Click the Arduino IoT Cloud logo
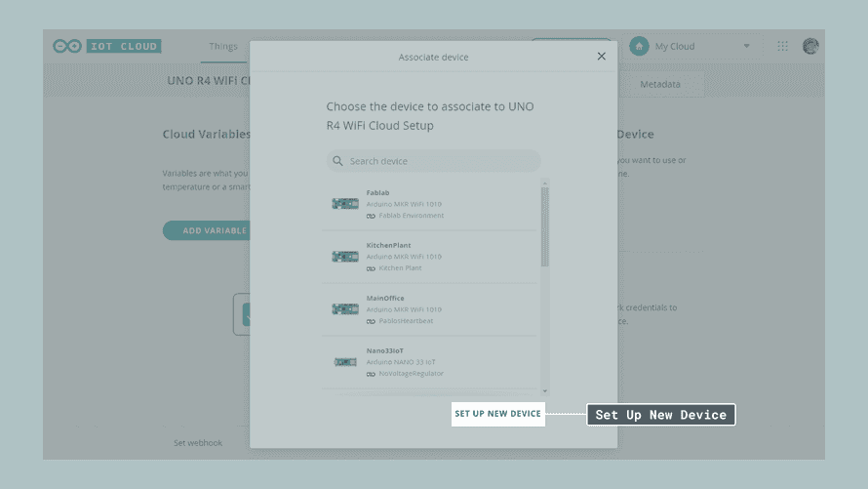 tap(107, 46)
